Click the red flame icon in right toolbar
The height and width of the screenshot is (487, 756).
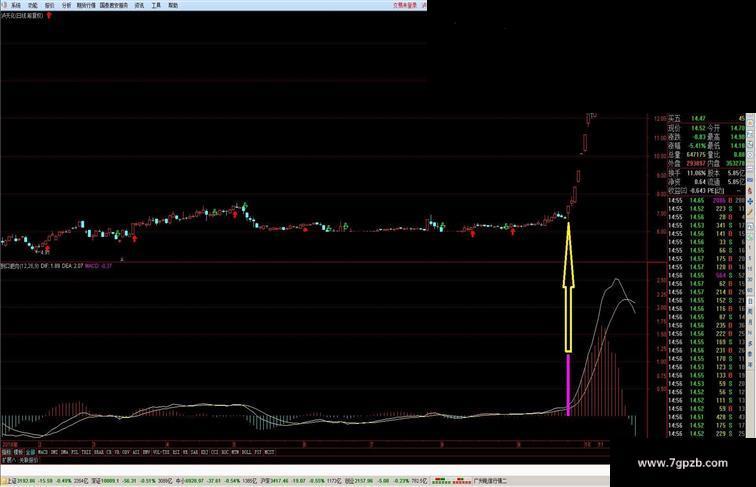[750, 191]
